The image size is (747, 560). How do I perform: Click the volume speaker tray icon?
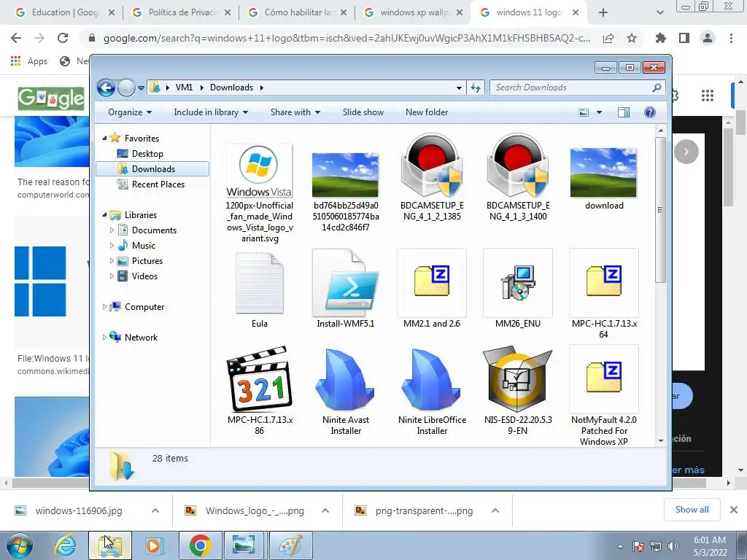click(x=673, y=546)
